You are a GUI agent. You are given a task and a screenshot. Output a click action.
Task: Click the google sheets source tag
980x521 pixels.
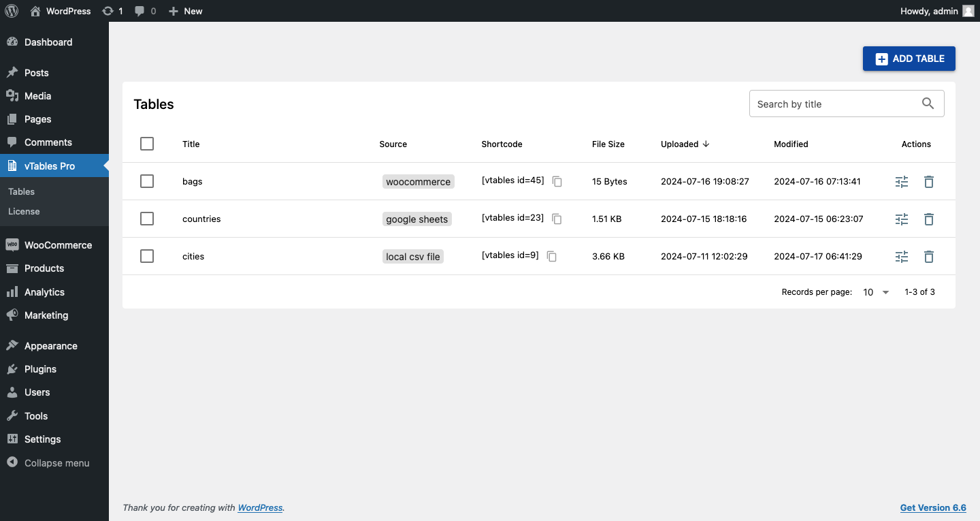(x=417, y=219)
